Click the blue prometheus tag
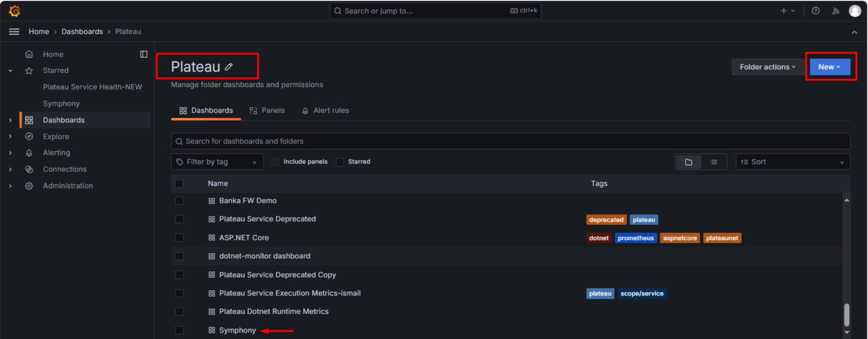This screenshot has height=339, width=868. pos(636,238)
